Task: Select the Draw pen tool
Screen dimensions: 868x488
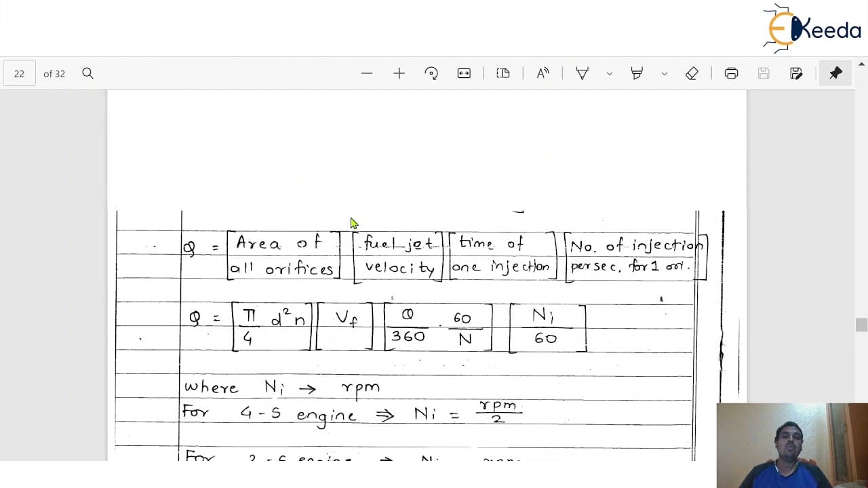Action: tap(582, 73)
